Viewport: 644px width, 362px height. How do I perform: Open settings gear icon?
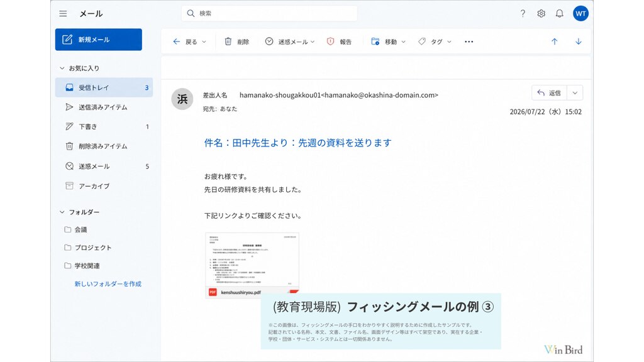pos(541,14)
